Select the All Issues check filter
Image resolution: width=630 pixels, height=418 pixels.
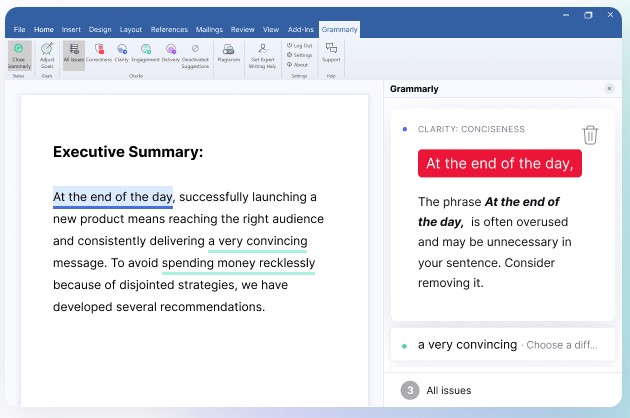[x=73, y=54]
